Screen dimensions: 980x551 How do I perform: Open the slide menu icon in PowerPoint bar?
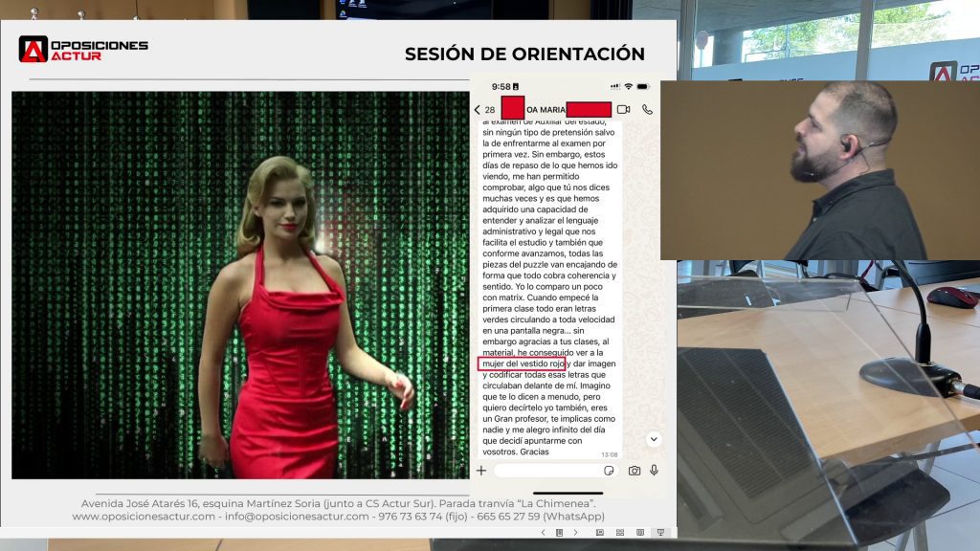pos(559,532)
